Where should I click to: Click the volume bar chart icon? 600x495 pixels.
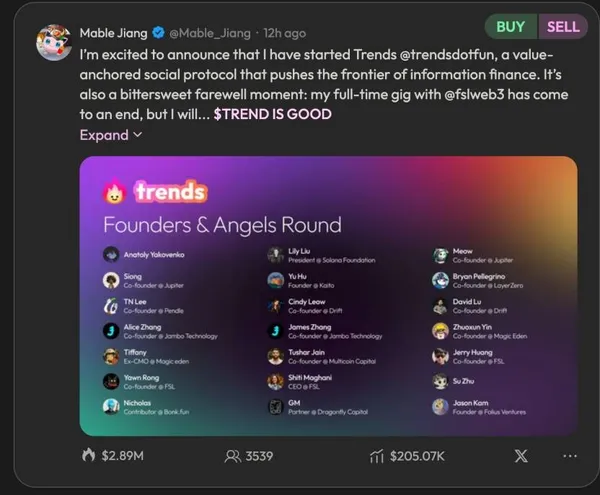377,456
